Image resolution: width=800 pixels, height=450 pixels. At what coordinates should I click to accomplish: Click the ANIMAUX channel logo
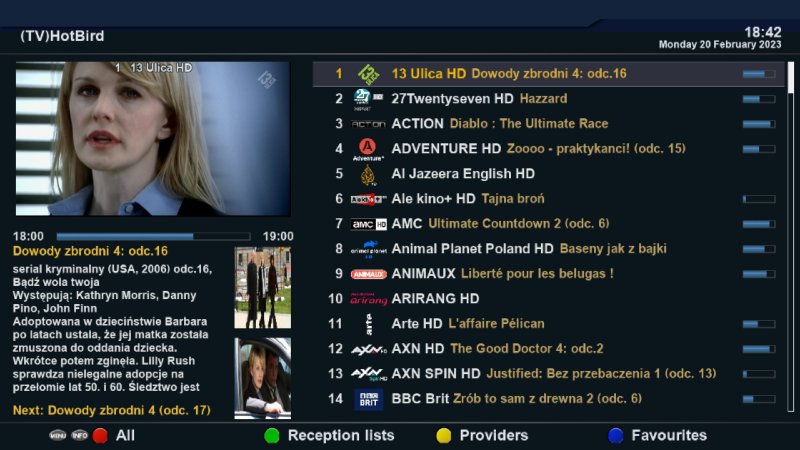pyautogui.click(x=368, y=274)
